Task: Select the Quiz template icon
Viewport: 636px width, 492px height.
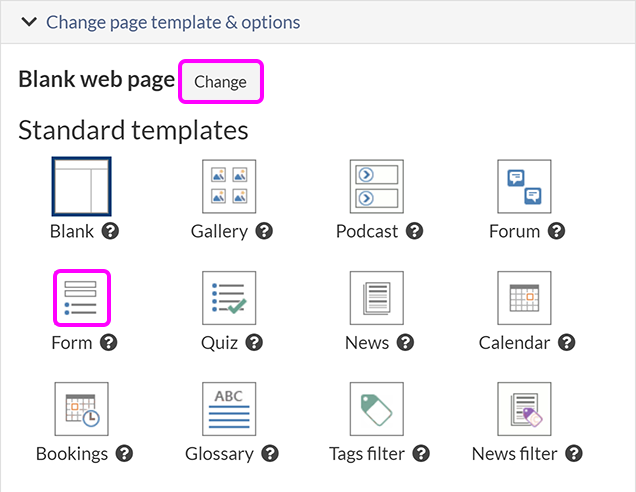Action: click(229, 298)
